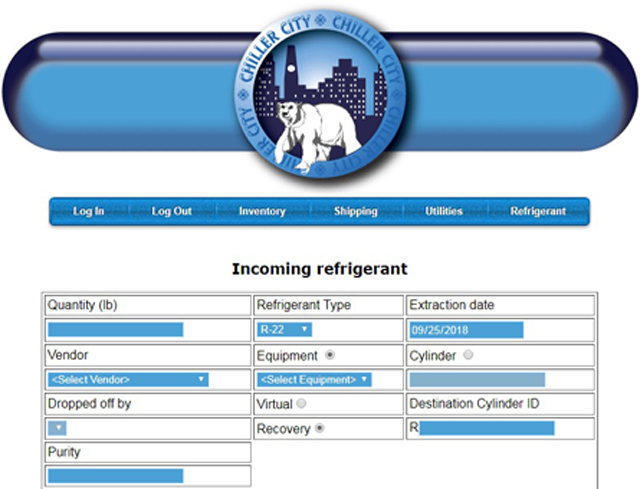Image resolution: width=640 pixels, height=489 pixels.
Task: Click the grayed Cylinder input field
Action: pos(477,380)
